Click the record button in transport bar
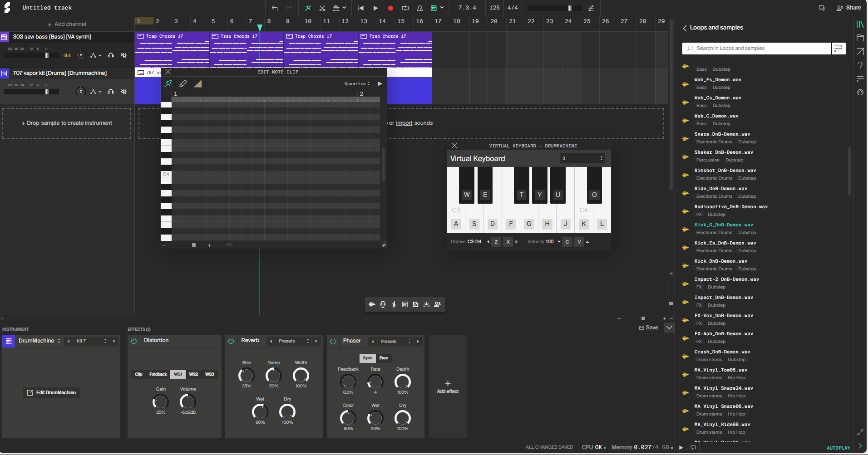Viewport: 868px width, 455px height. pyautogui.click(x=390, y=8)
